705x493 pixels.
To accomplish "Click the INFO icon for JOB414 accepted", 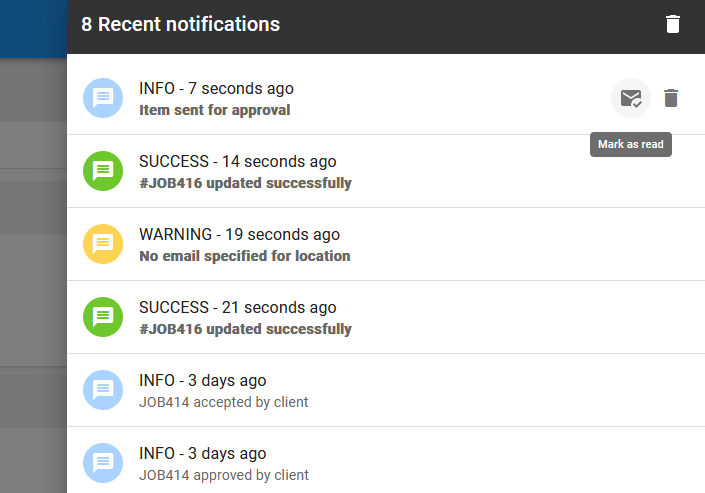I will (103, 390).
